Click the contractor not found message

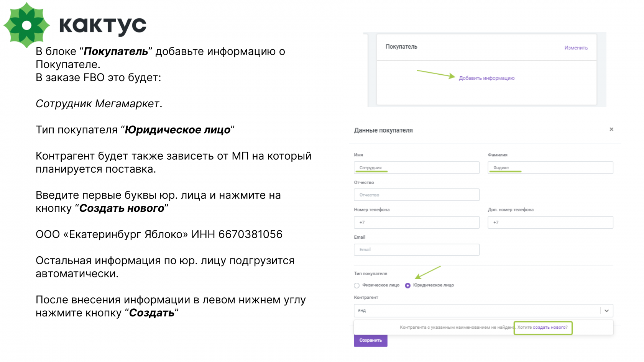pyautogui.click(x=457, y=328)
